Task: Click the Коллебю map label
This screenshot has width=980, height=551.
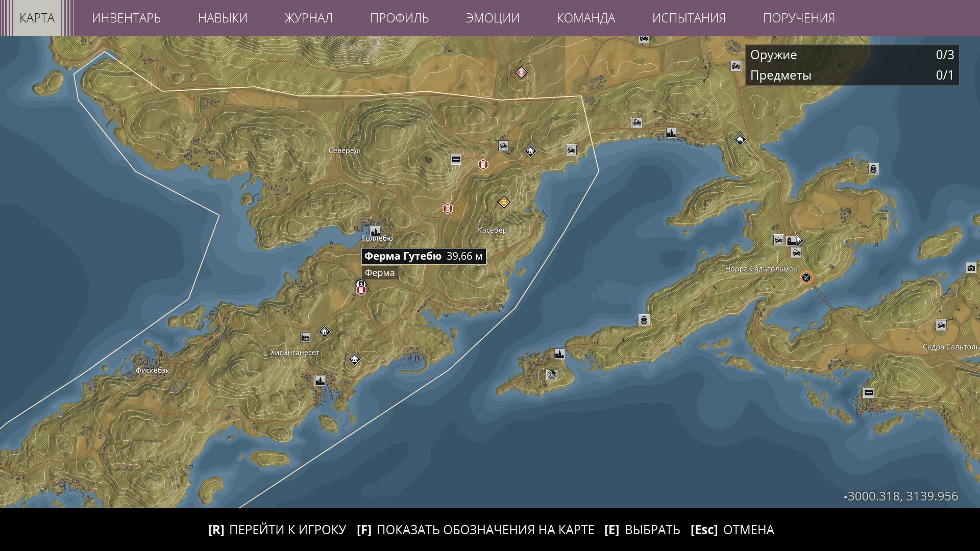Action: click(x=377, y=238)
